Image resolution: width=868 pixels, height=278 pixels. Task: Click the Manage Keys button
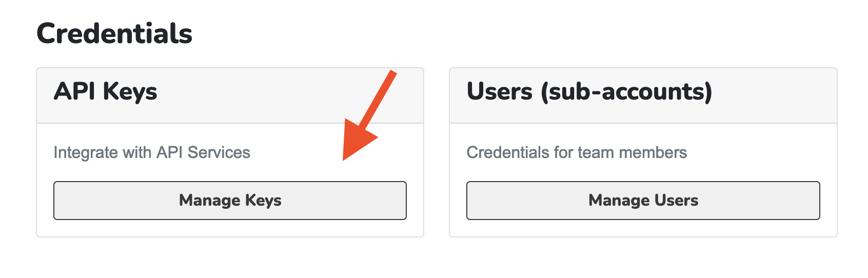coord(230,201)
